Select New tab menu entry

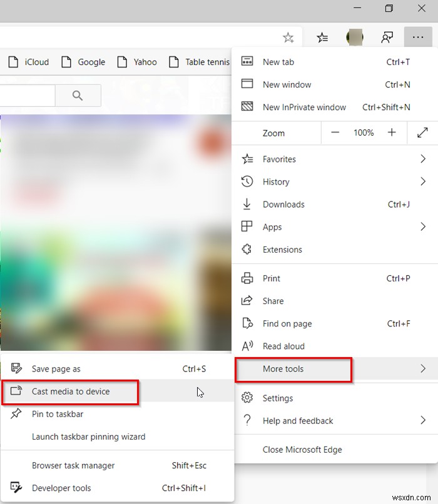335,62
